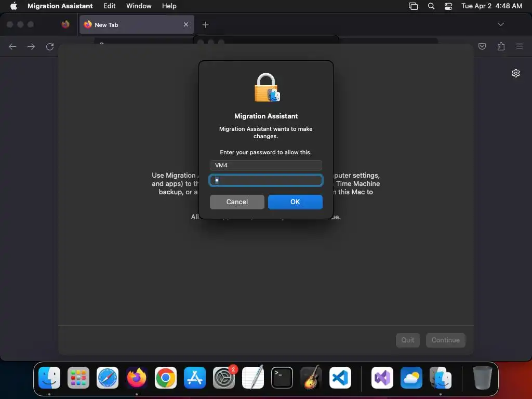This screenshot has width=532, height=399.
Task: Open the Trash in the Dock
Action: coord(483,378)
